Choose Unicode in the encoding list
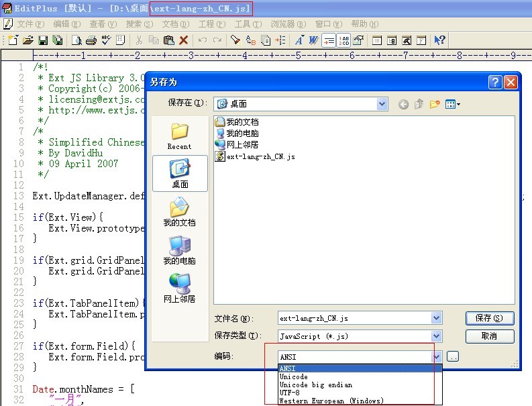 (x=360, y=376)
